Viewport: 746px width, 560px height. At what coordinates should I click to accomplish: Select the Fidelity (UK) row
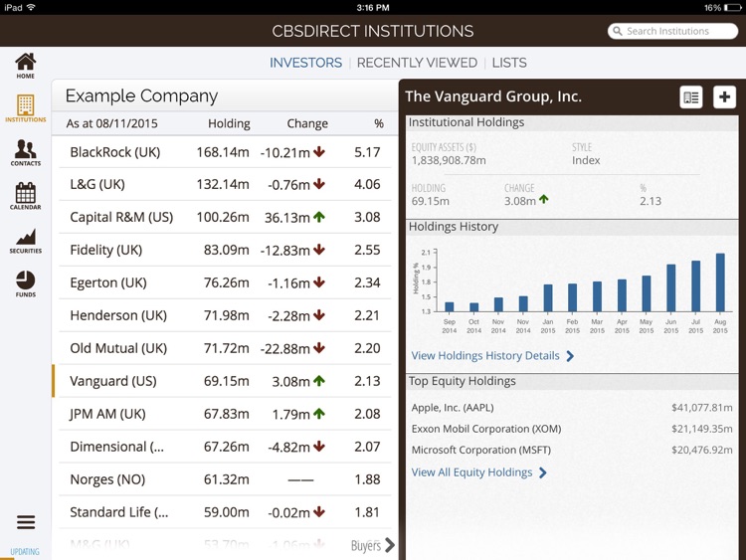[225, 250]
